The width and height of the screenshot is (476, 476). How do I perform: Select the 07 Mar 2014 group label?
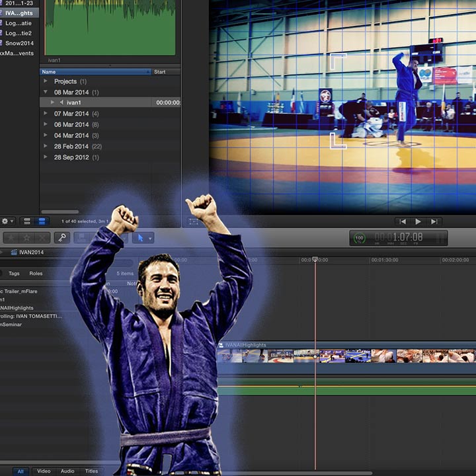[x=71, y=114]
